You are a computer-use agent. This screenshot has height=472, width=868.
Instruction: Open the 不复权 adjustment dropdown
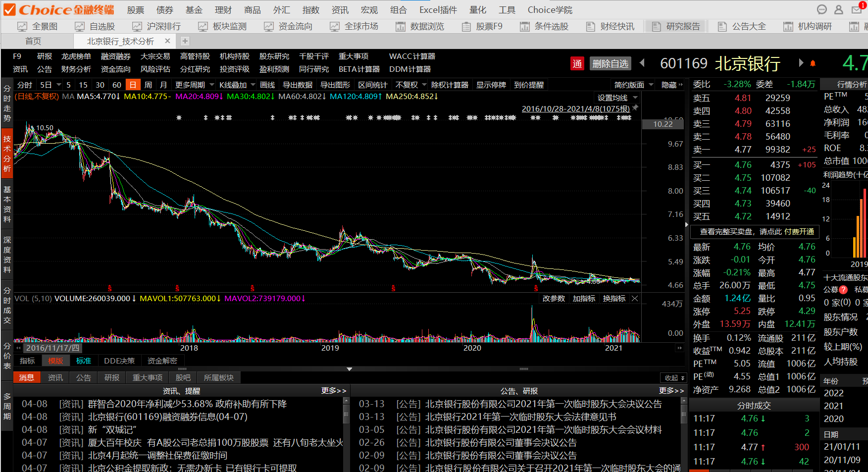click(424, 85)
